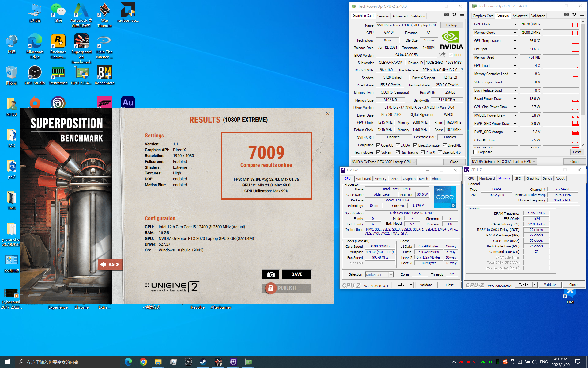Open Steam from the taskbar
The image size is (588, 368).
tap(203, 362)
